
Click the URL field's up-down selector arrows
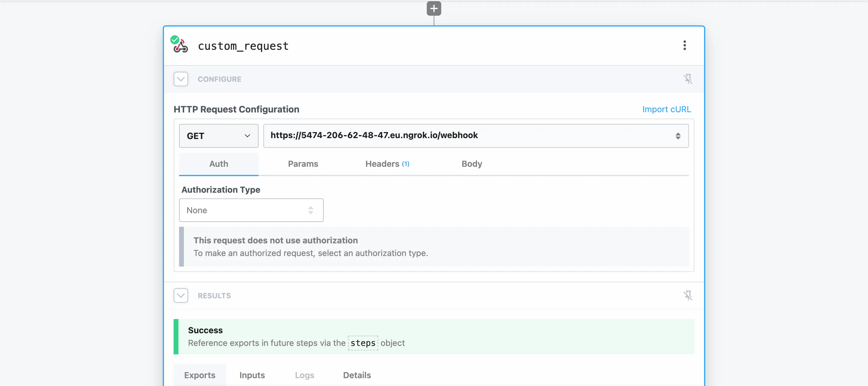pos(678,136)
